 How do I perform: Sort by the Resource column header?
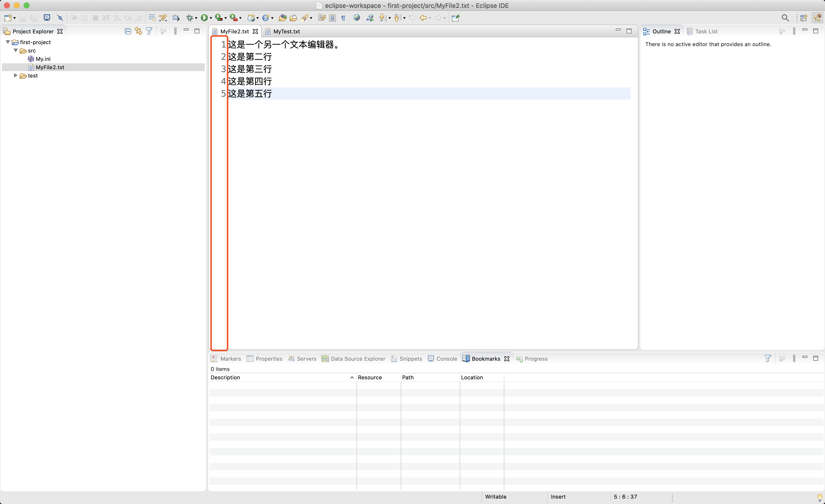[x=378, y=377]
